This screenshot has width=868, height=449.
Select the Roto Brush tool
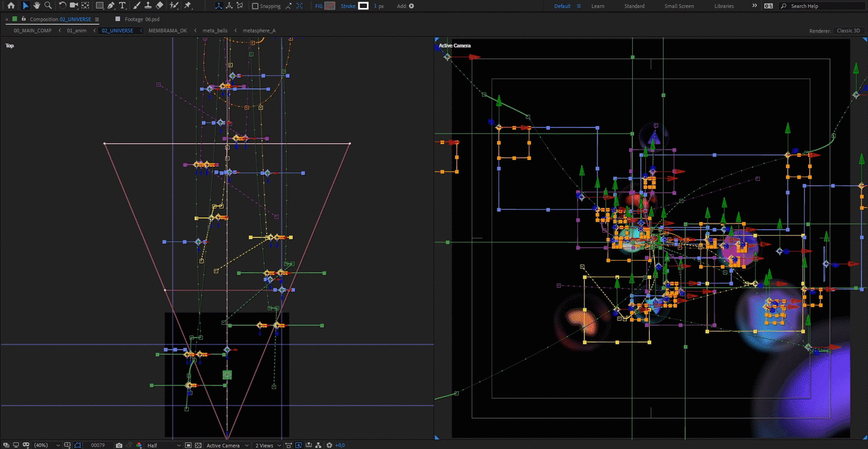click(x=174, y=6)
